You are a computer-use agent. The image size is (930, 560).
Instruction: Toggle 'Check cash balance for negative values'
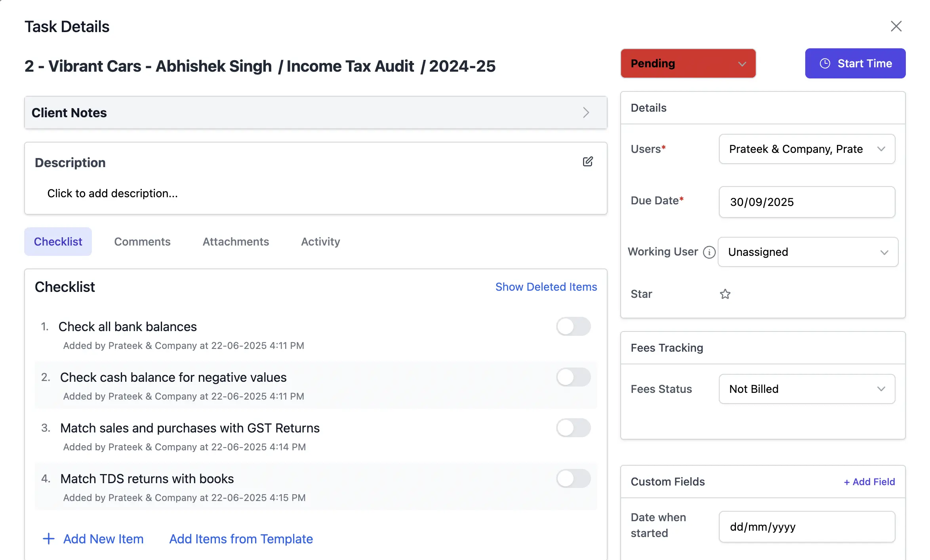[574, 377]
